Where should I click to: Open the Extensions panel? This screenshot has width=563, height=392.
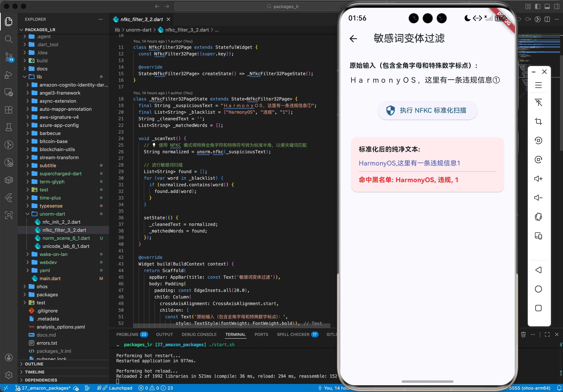coord(9,110)
